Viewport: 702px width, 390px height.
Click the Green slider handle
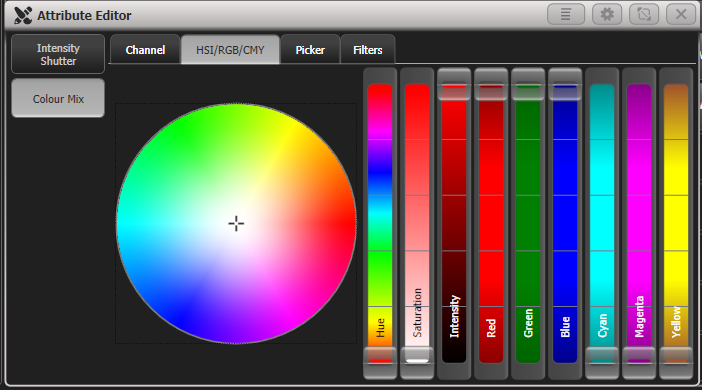click(x=528, y=84)
